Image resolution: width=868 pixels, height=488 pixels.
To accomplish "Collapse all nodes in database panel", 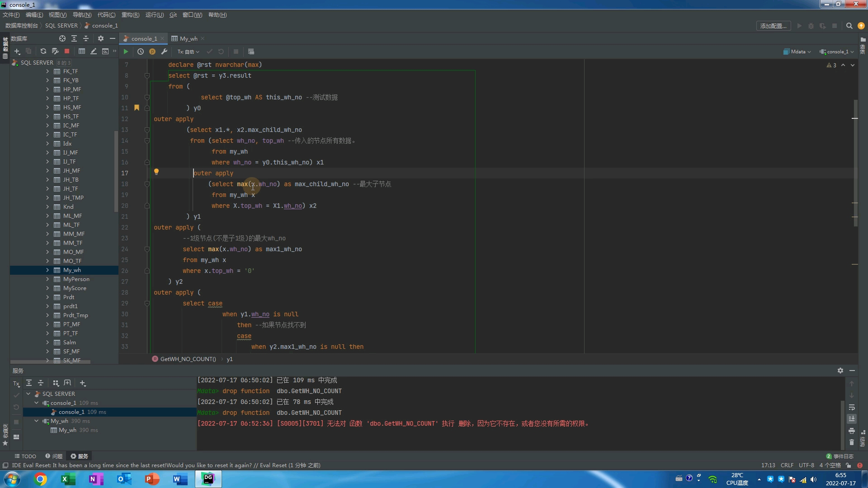I will point(85,38).
